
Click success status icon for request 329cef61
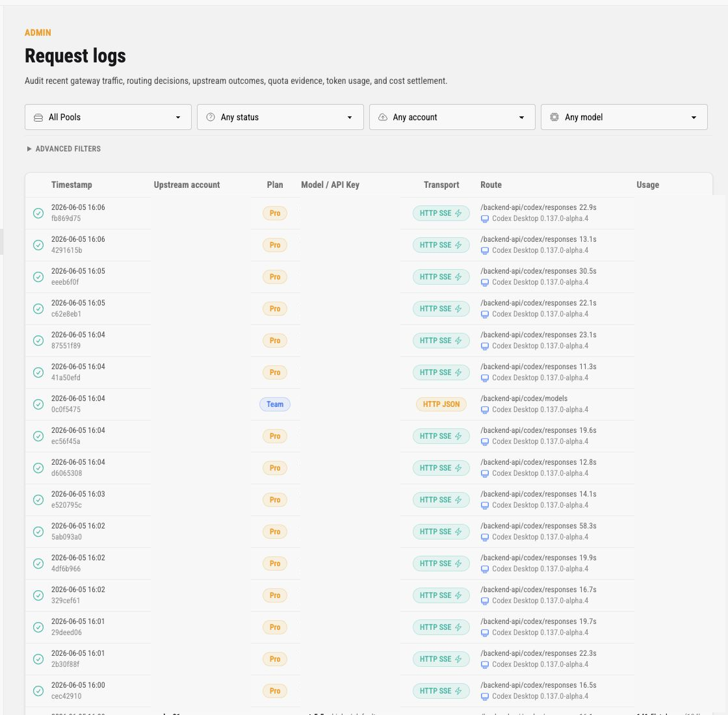coord(38,595)
